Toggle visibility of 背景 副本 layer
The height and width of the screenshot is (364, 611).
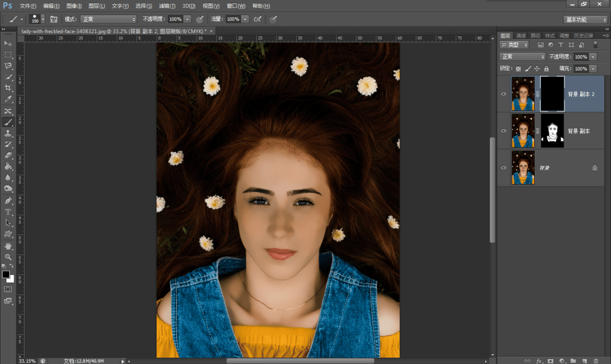[x=504, y=131]
